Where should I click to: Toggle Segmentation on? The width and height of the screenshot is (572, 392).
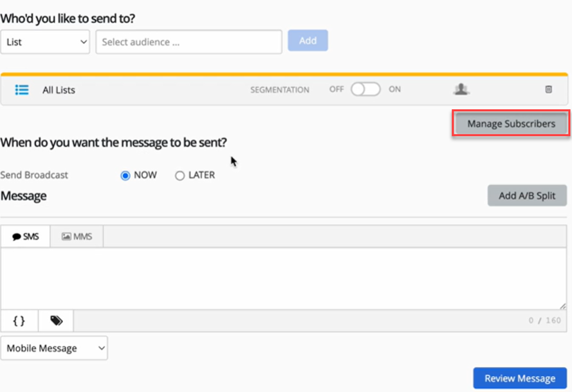[365, 90]
